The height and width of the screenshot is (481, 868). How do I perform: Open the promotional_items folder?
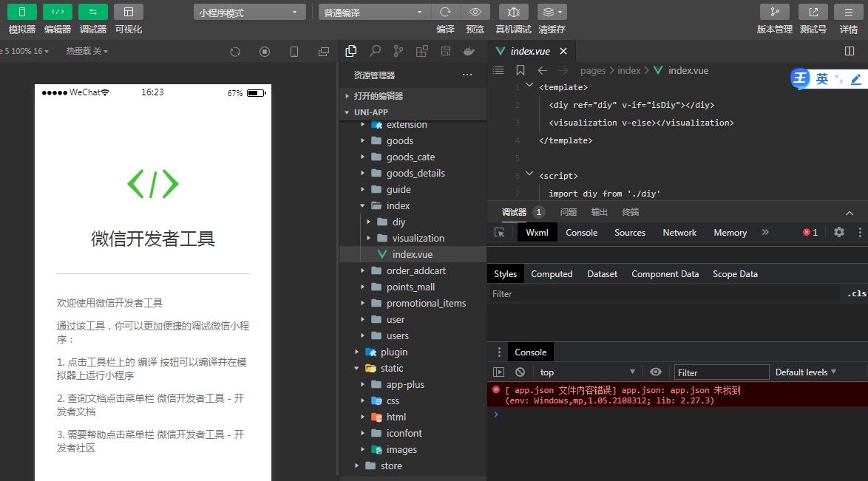pos(413,304)
